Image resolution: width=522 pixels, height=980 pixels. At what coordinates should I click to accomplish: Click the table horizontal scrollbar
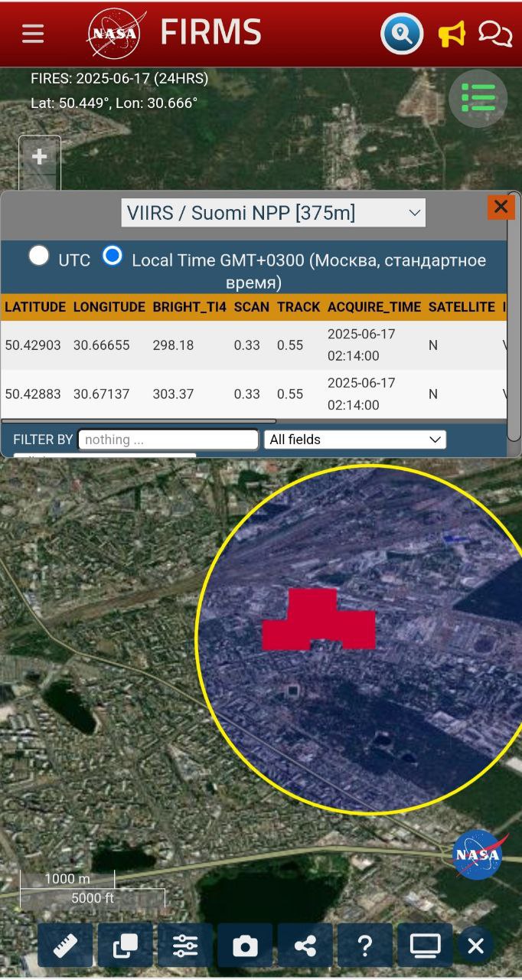point(139,420)
